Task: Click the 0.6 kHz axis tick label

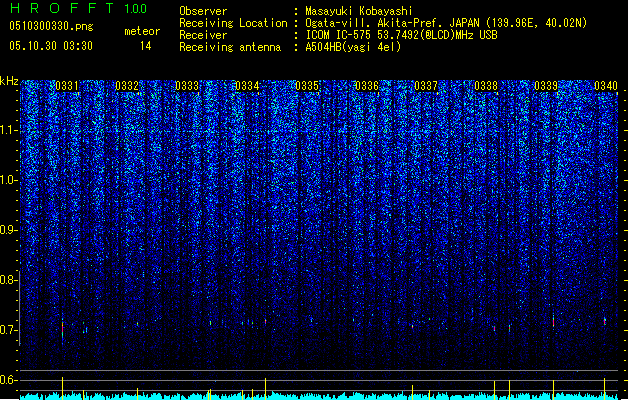Action: pyautogui.click(x=9, y=380)
